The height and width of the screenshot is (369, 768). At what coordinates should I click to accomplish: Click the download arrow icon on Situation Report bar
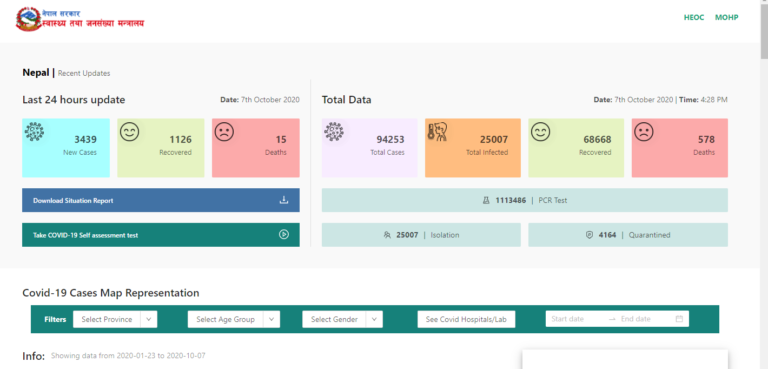pyautogui.click(x=284, y=200)
